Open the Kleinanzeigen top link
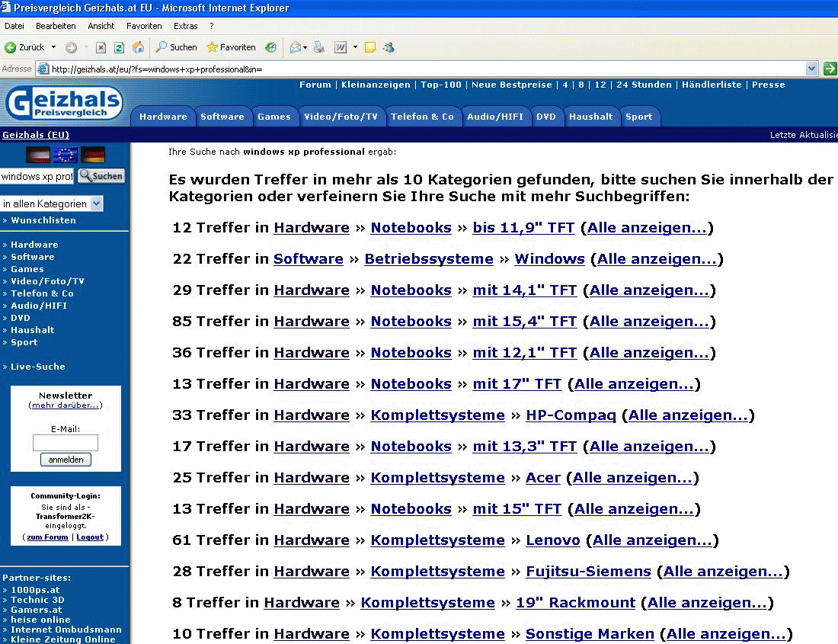 [376, 85]
